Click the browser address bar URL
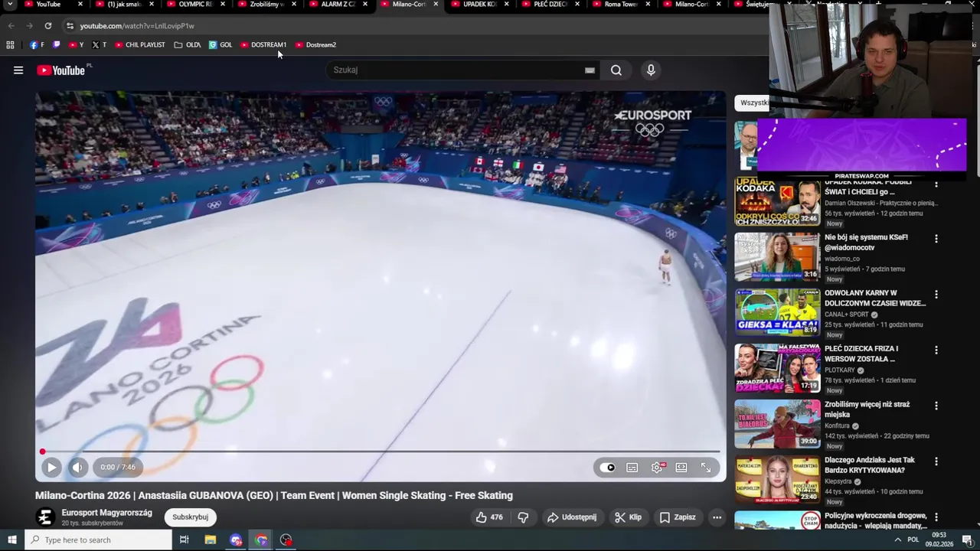Viewport: 980px width, 551px height. click(137, 26)
